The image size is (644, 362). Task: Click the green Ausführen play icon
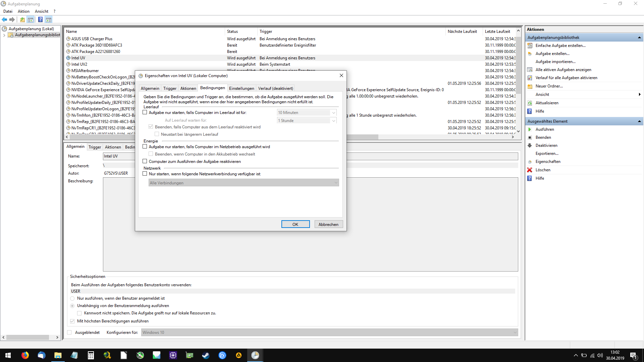click(530, 129)
